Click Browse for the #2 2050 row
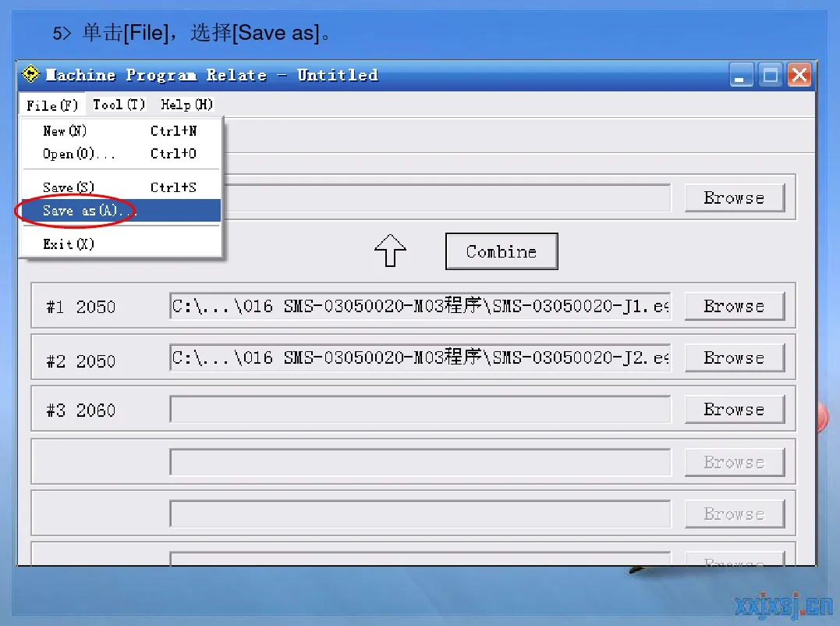Image resolution: width=840 pixels, height=626 pixels. tap(734, 357)
